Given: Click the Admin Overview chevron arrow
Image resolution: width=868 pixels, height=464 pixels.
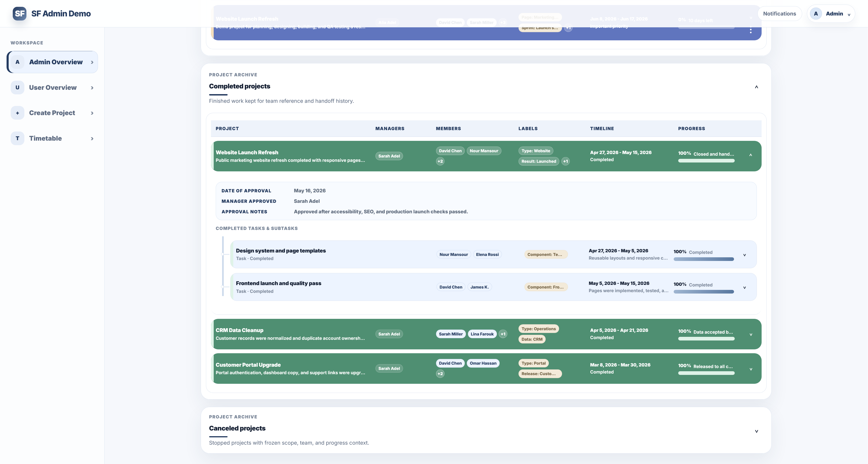Looking at the screenshot, I should 92,62.
